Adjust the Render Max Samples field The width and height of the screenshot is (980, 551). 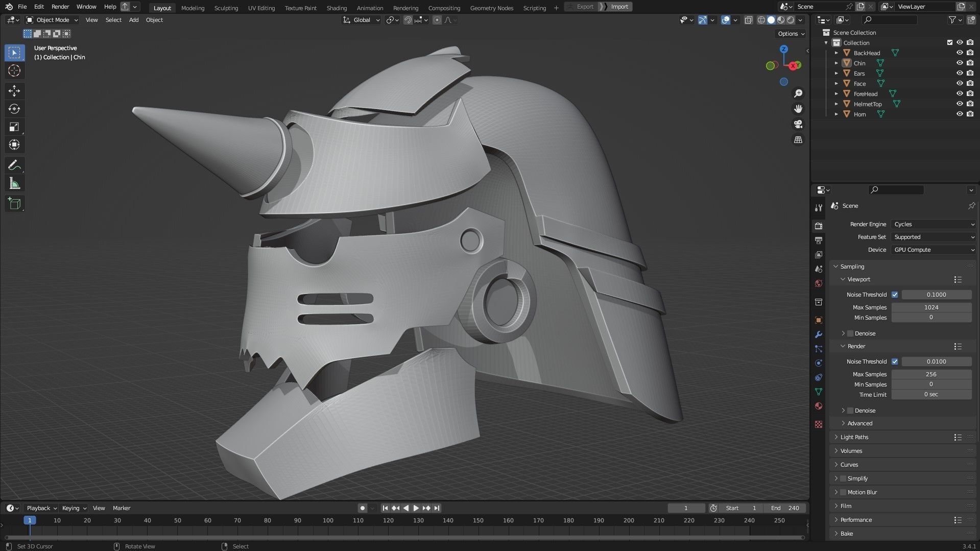931,374
